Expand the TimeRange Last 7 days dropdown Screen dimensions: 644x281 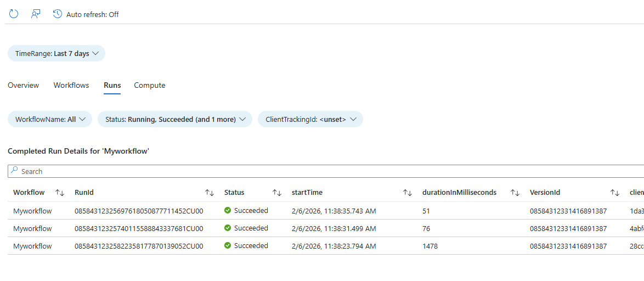[57, 54]
